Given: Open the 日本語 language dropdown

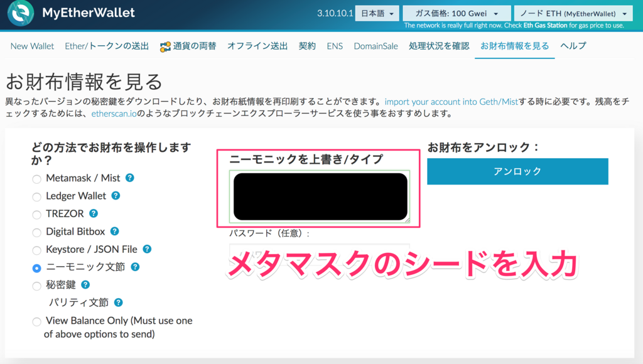Looking at the screenshot, I should tap(377, 14).
